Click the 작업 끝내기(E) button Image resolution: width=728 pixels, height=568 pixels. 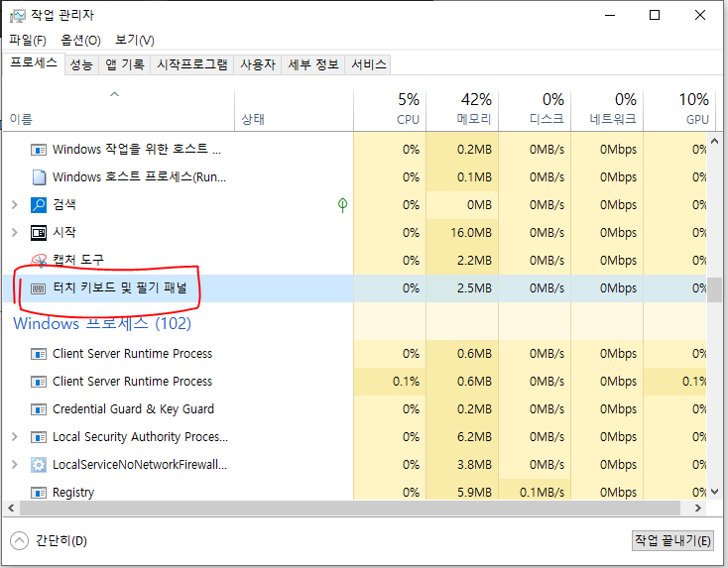click(672, 540)
